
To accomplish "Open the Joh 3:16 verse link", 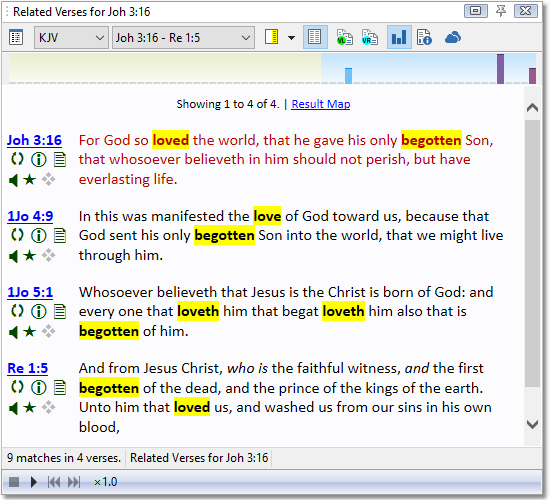I will (34, 140).
